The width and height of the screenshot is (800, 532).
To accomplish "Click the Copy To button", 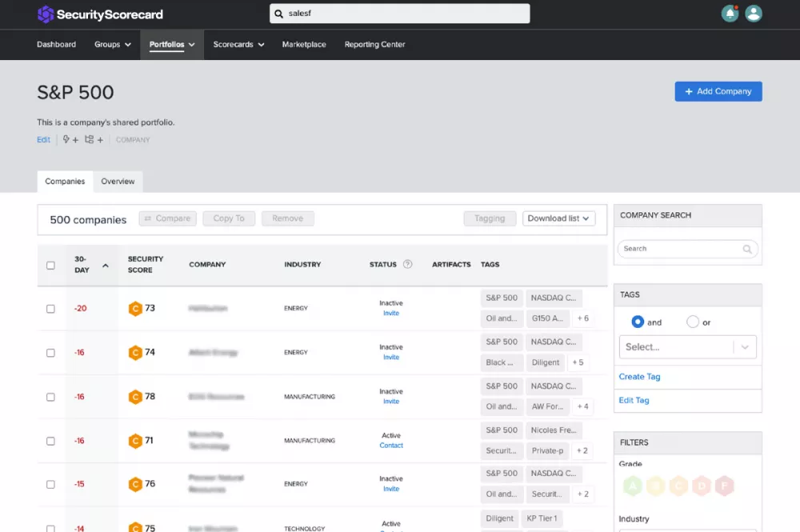I will (x=229, y=218).
